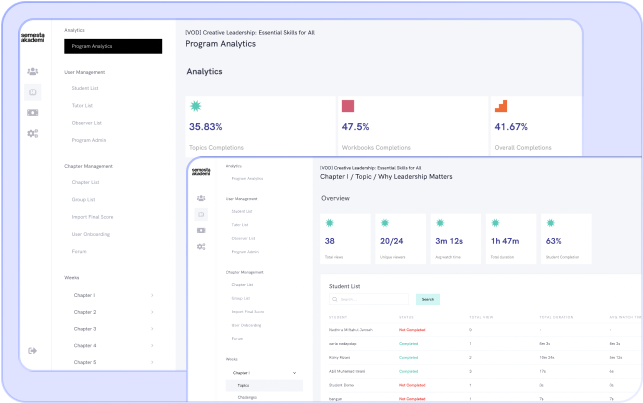Open Group List in back window sidebar
The height and width of the screenshot is (403, 643).
pyautogui.click(x=83, y=200)
